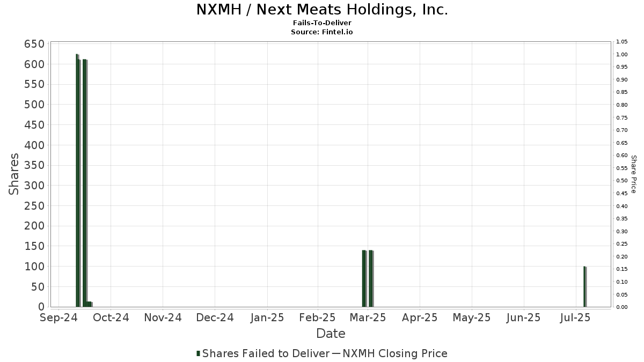Click the chart title NXMH / Next Meats Holdings
Viewport: 644px width, 362px height.
click(x=322, y=10)
